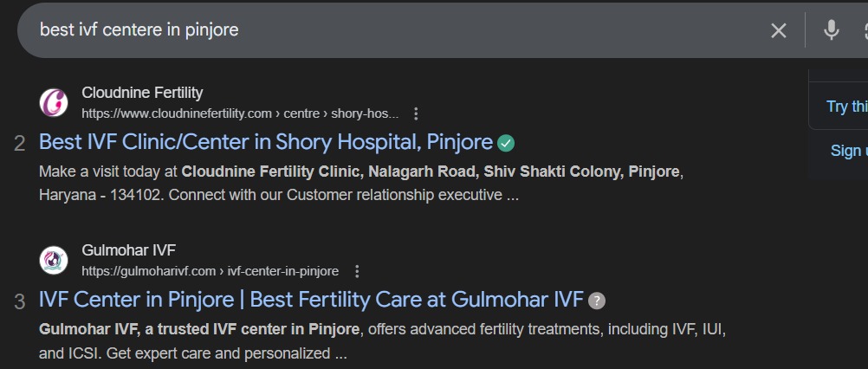Image resolution: width=868 pixels, height=369 pixels.
Task: Click the 'Try thi…' link on the right
Action: click(846, 107)
